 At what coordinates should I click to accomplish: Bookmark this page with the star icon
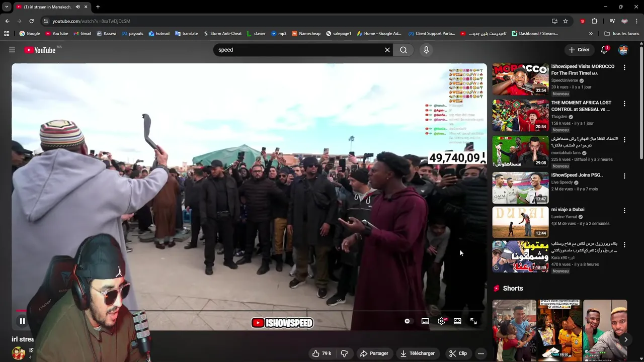[566, 21]
